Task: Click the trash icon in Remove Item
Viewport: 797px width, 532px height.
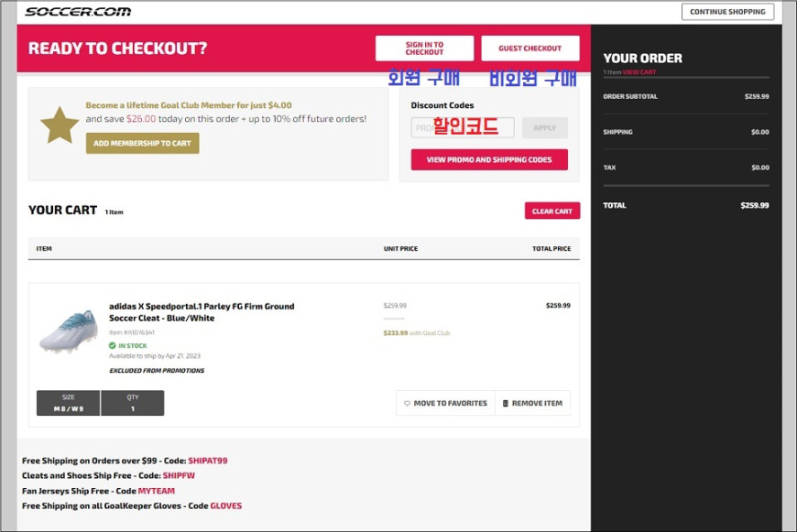Action: pyautogui.click(x=506, y=403)
